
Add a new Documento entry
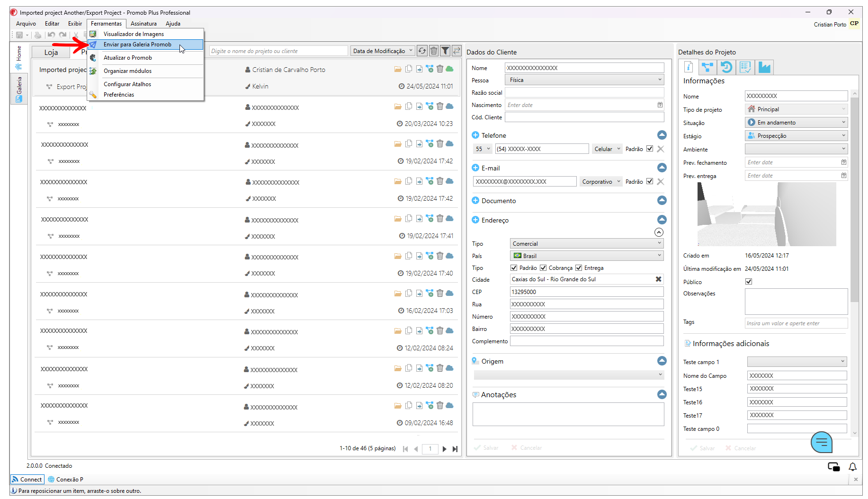point(475,201)
